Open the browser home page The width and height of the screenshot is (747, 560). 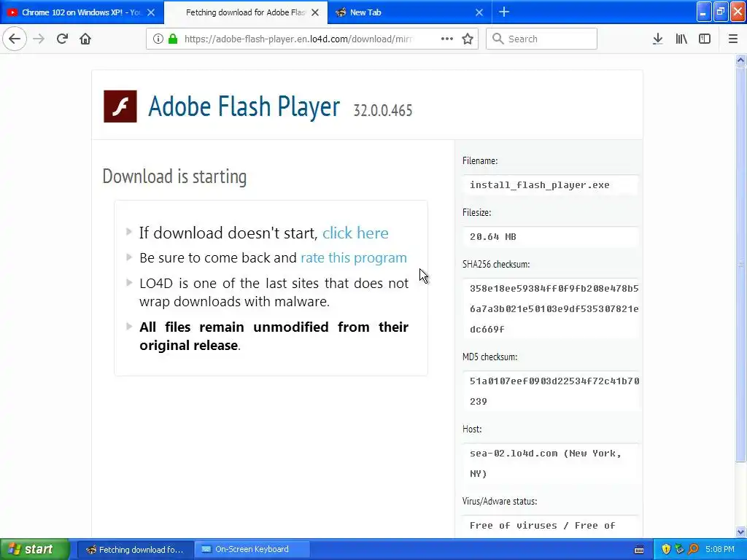85,39
